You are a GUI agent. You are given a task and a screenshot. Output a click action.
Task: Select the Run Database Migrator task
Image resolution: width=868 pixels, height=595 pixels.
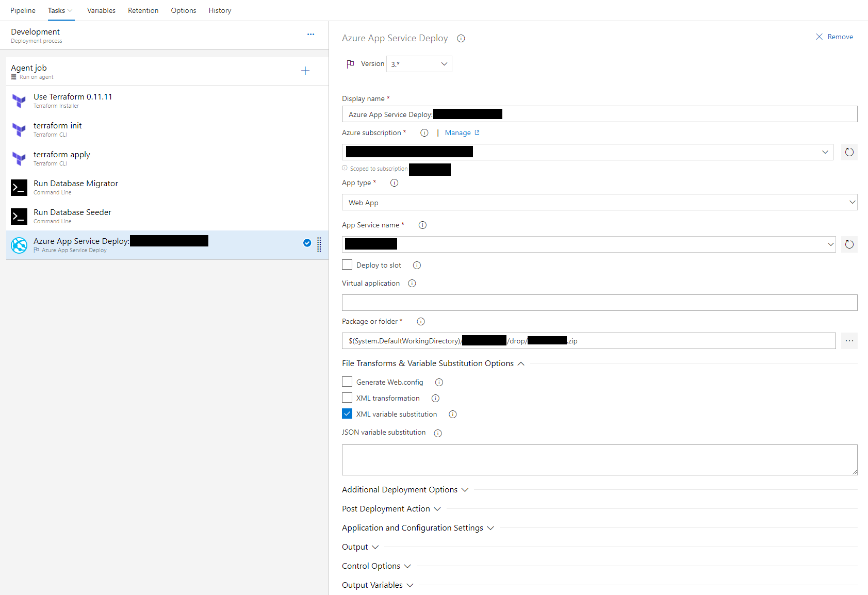[x=167, y=187]
